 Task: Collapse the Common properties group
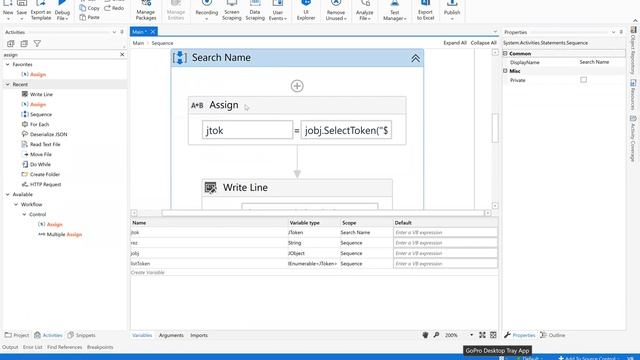click(x=505, y=53)
